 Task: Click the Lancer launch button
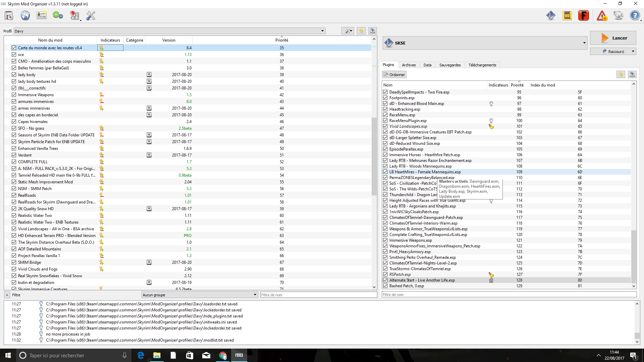613,38
